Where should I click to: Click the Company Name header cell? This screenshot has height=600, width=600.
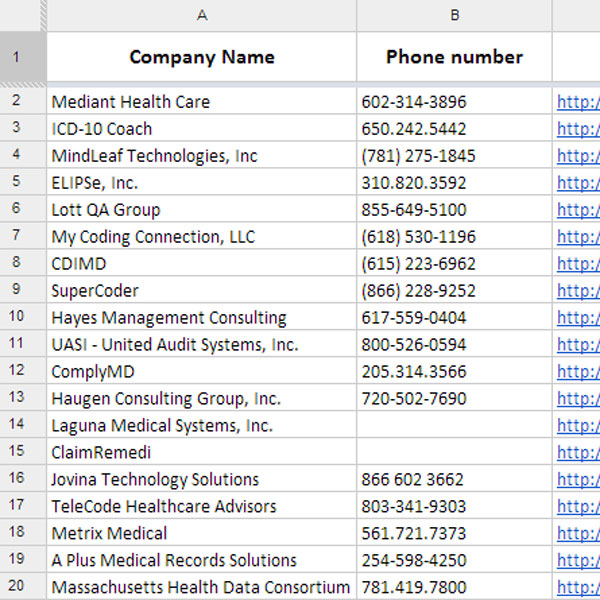(201, 57)
